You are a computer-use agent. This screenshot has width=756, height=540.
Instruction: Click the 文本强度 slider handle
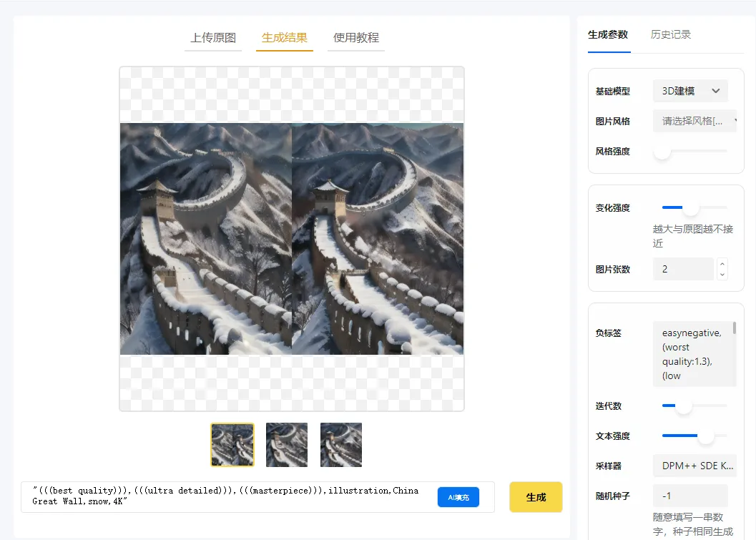(x=705, y=436)
